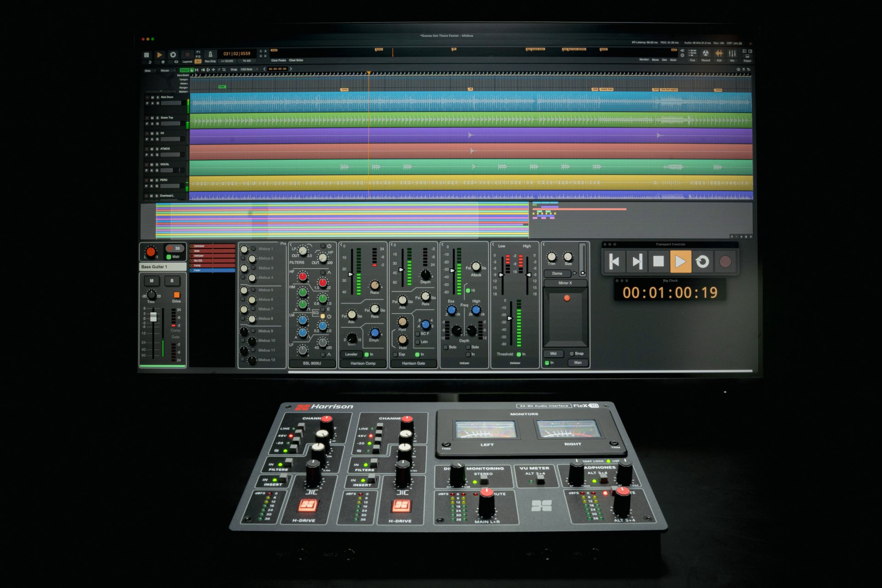Image resolution: width=882 pixels, height=588 pixels.
Task: Click Record in the Transport Controls window
Action: coord(725,262)
